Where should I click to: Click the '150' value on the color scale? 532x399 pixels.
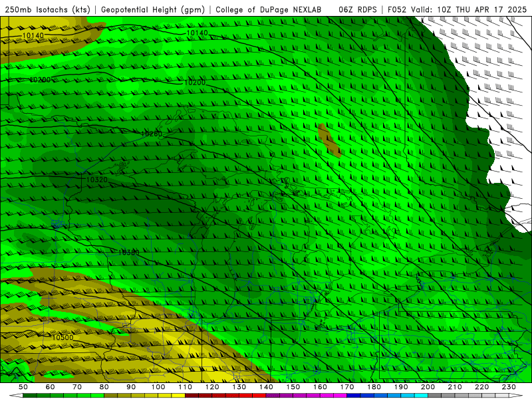293,387
